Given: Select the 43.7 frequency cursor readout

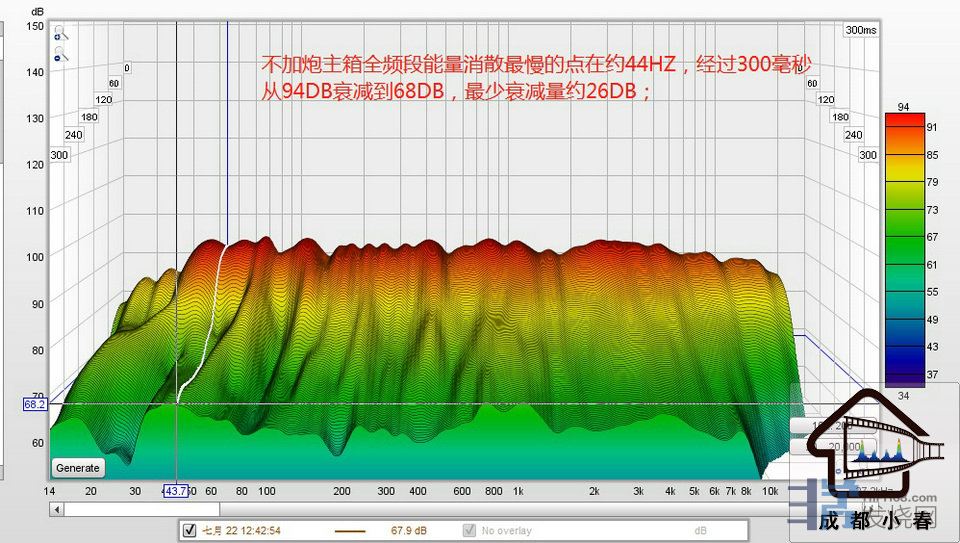Looking at the screenshot, I should pos(176,491).
